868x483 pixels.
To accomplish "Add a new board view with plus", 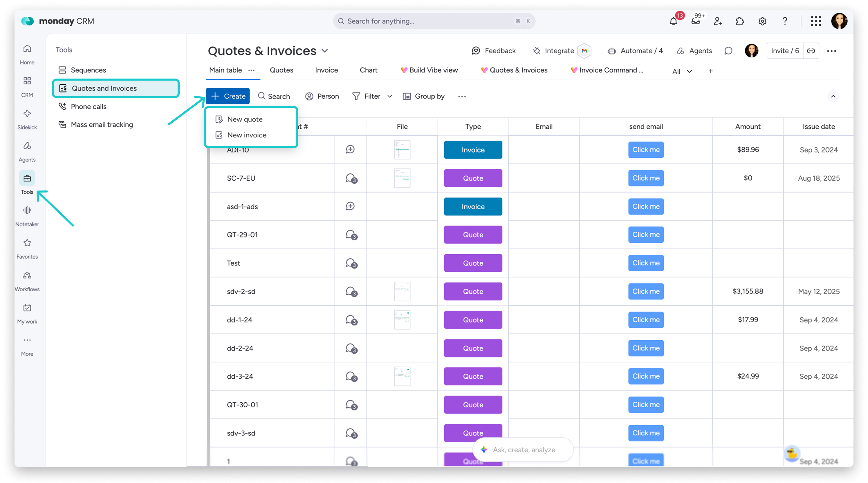I will pyautogui.click(x=710, y=71).
